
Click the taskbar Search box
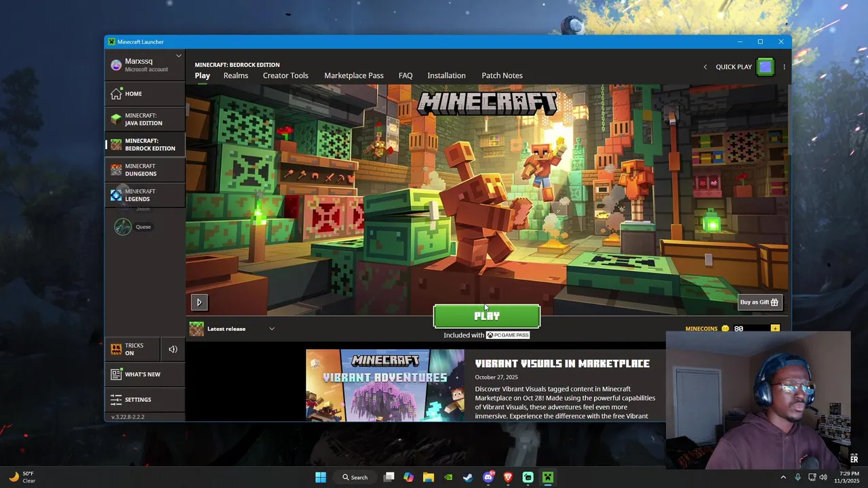pos(355,477)
